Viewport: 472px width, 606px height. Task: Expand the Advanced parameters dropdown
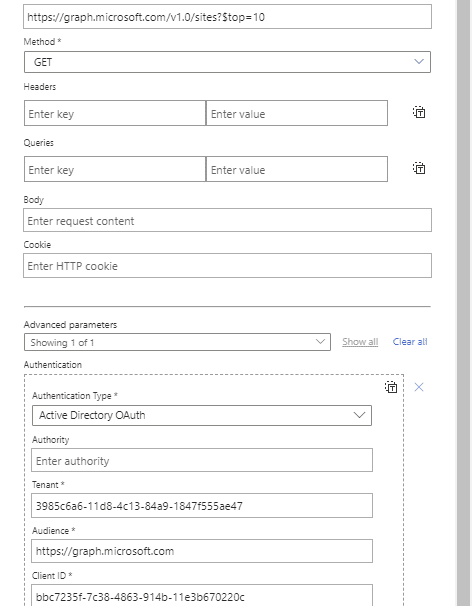click(x=177, y=342)
